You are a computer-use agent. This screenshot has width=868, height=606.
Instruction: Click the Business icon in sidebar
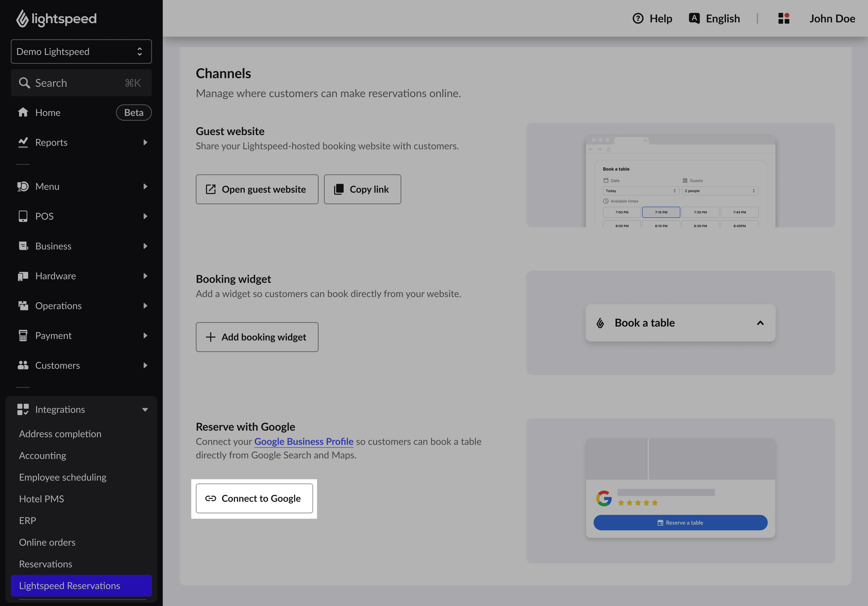point(23,246)
